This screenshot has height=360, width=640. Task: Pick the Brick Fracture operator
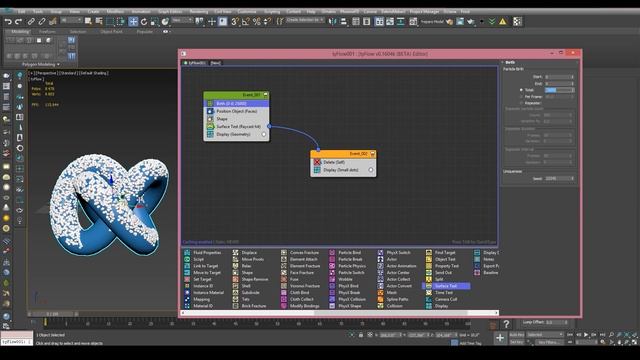[253, 306]
